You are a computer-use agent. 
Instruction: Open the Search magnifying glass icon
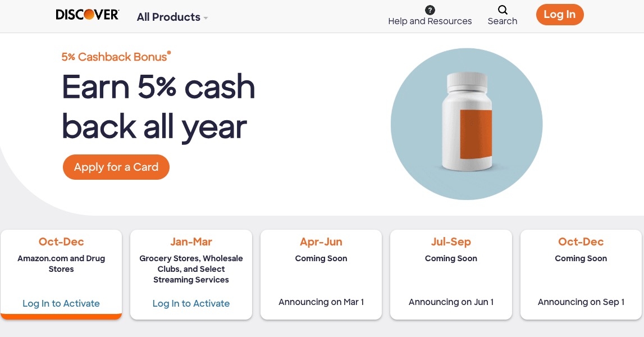coord(502,10)
